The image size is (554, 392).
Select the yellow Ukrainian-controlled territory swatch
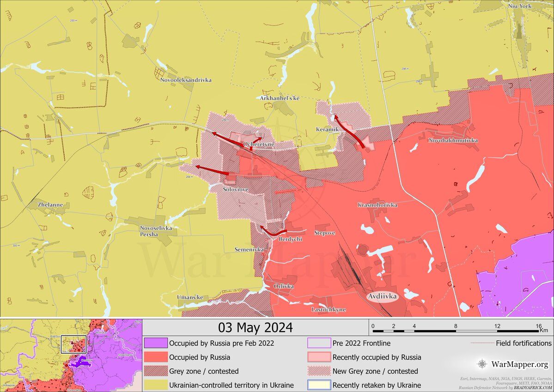[155, 385]
